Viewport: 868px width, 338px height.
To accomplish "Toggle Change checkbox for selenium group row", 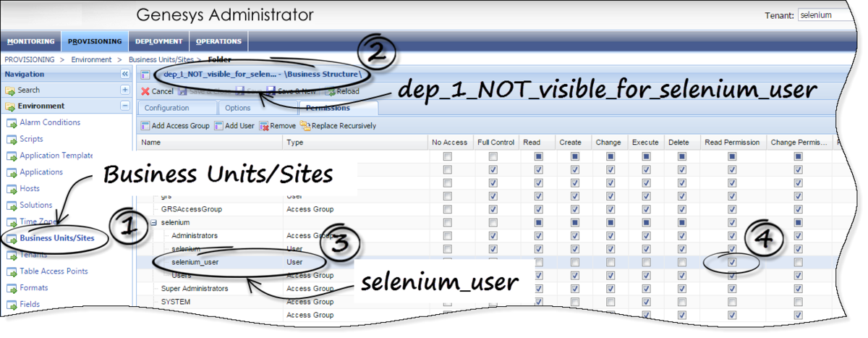I will pos(610,223).
